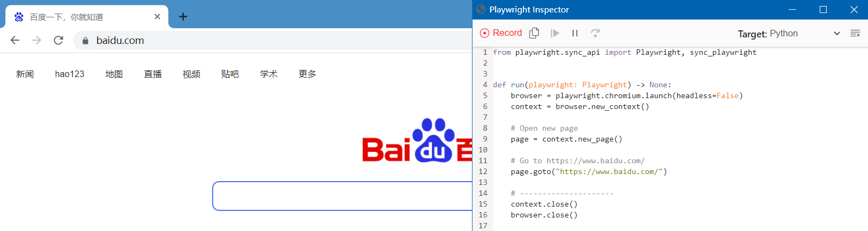Viewport: 868px width, 231px height.
Task: Open the 视频 link
Action: point(192,74)
